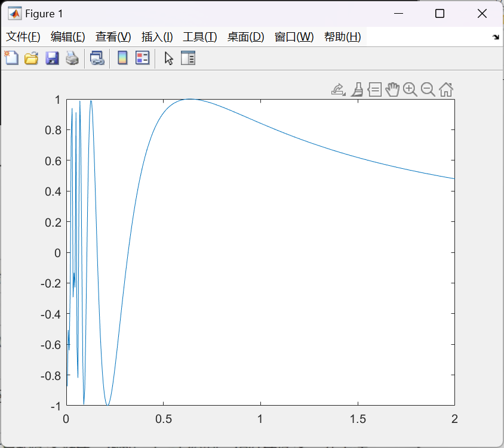
Task: Open the 工具(T) menu
Action: [x=199, y=37]
